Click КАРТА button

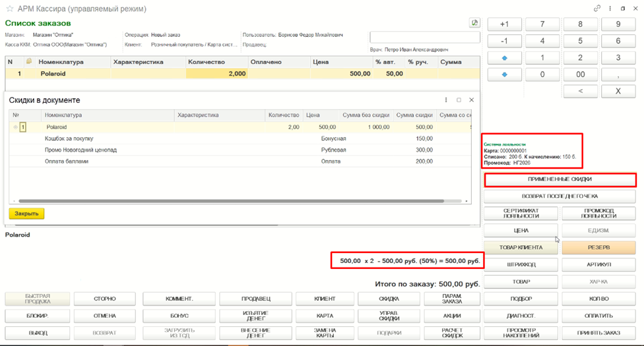[x=325, y=316]
